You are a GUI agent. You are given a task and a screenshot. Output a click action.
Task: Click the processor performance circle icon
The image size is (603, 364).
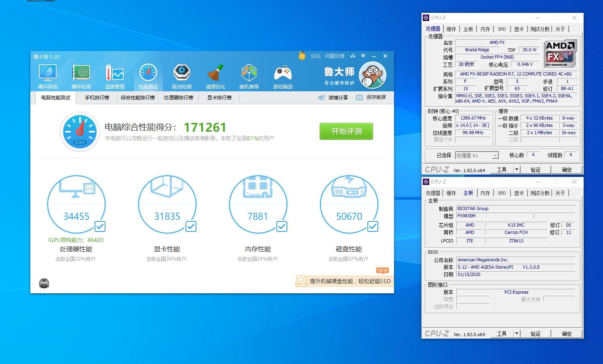tap(76, 204)
